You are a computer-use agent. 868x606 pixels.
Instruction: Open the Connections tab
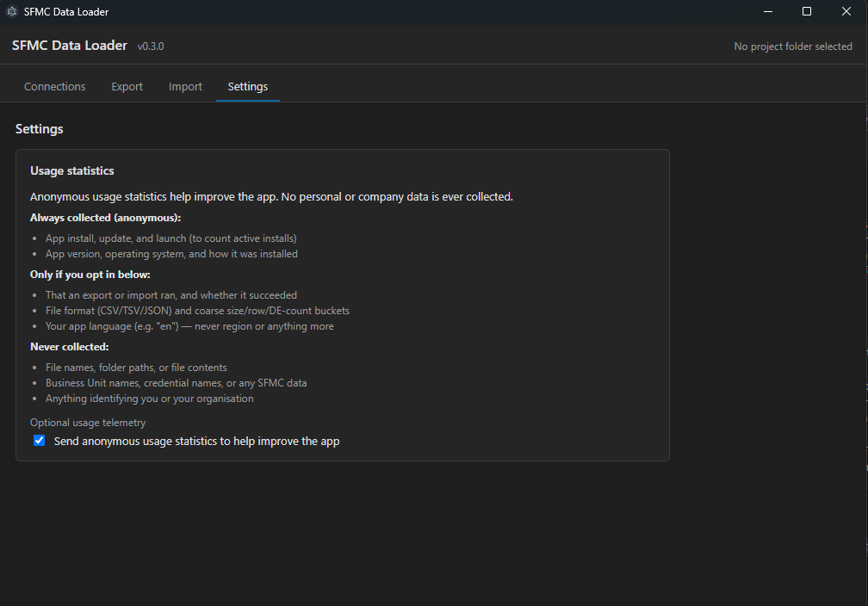pos(55,86)
